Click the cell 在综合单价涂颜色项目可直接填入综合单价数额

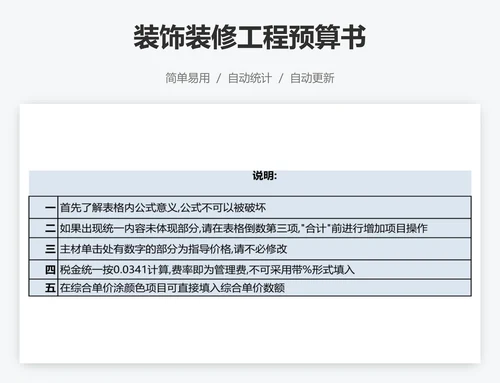[264, 288]
